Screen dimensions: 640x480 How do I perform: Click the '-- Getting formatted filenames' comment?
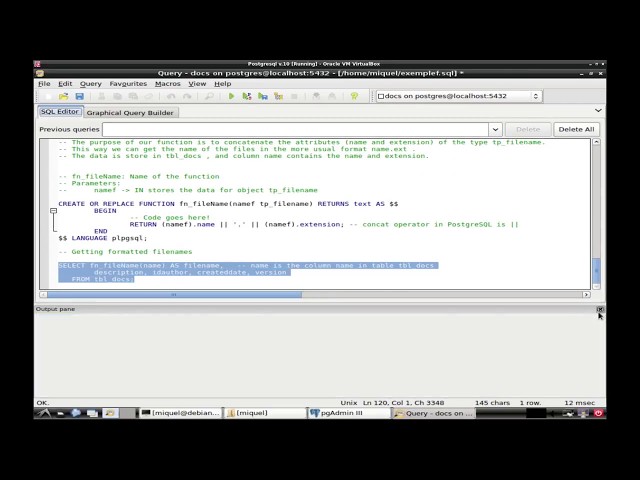(125, 252)
